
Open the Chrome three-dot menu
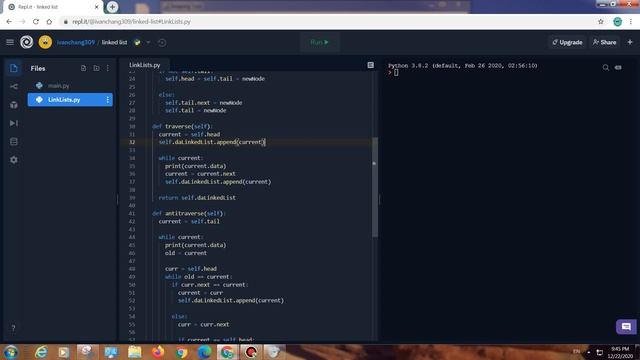631,22
